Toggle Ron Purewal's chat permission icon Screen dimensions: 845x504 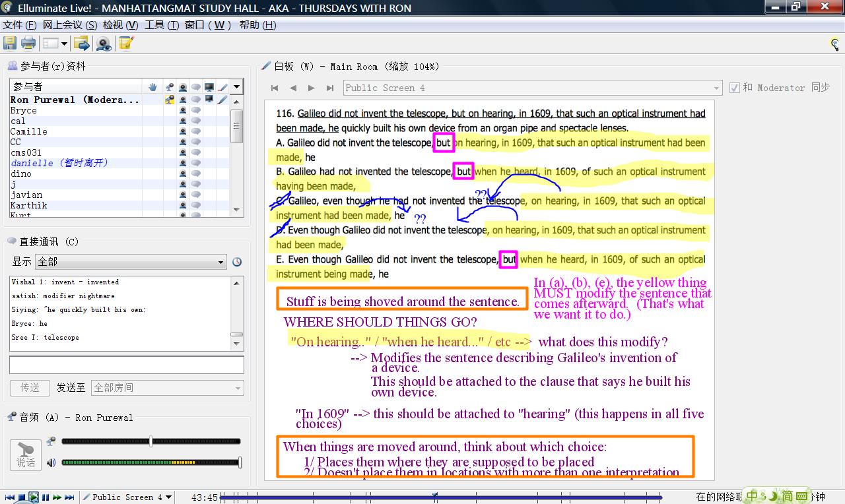196,100
